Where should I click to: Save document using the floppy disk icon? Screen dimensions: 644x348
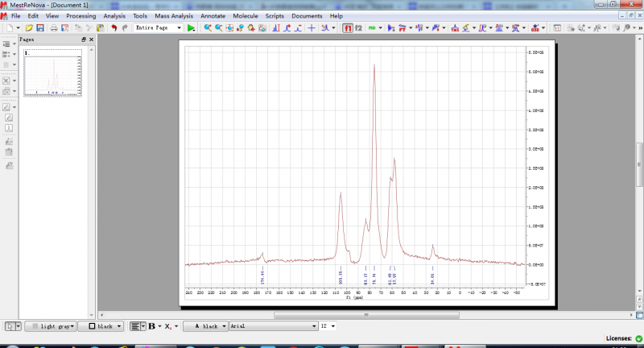[40, 28]
